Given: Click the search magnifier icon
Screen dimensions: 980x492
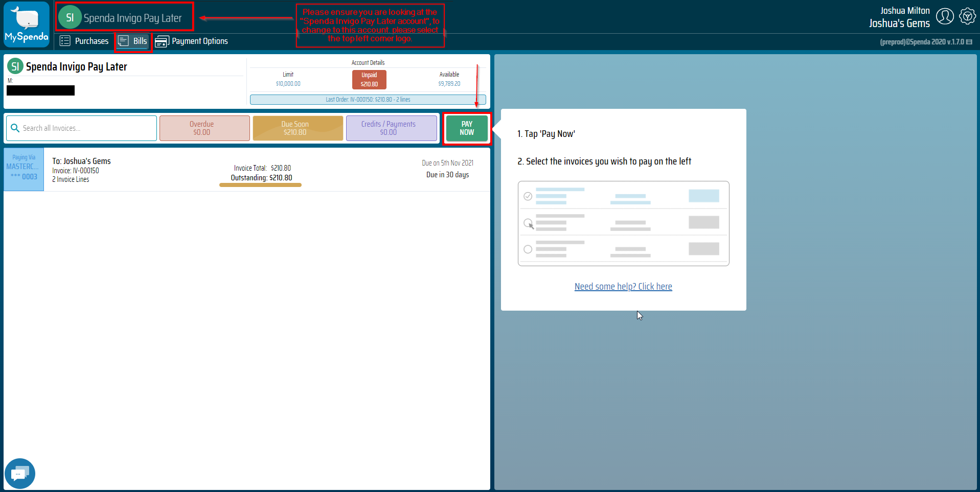Looking at the screenshot, I should pyautogui.click(x=15, y=128).
